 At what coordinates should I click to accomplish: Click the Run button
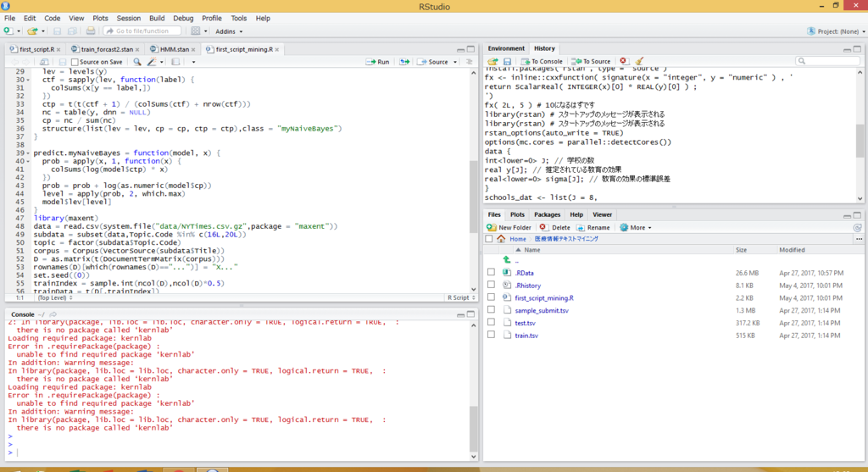377,62
